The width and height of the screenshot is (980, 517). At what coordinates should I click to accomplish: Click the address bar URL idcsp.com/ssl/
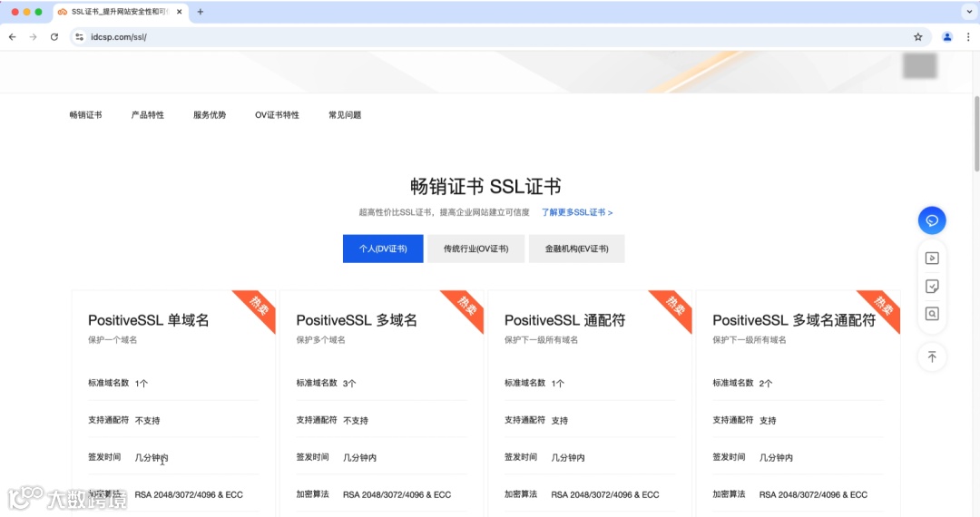[x=119, y=37]
